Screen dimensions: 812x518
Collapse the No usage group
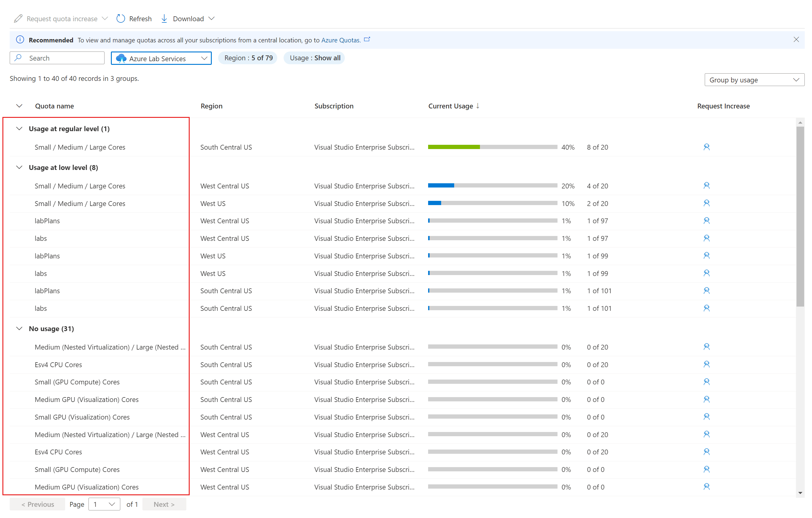point(20,328)
